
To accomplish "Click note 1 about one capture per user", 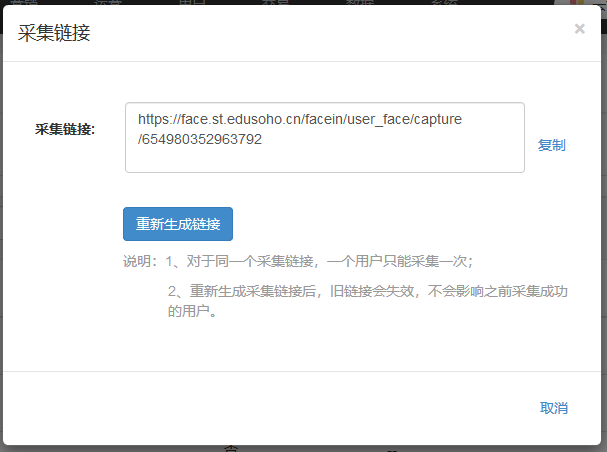I will click(x=320, y=261).
